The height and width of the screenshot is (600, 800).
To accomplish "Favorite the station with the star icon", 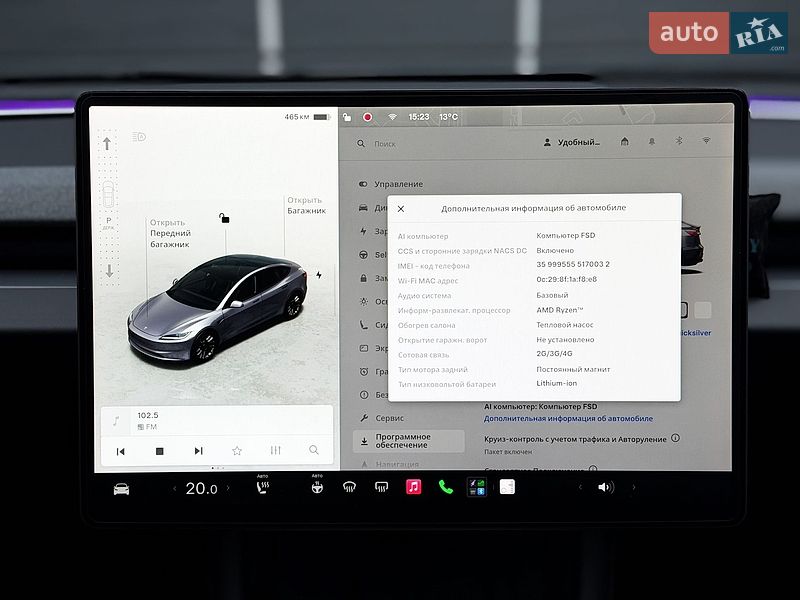I will point(237,451).
